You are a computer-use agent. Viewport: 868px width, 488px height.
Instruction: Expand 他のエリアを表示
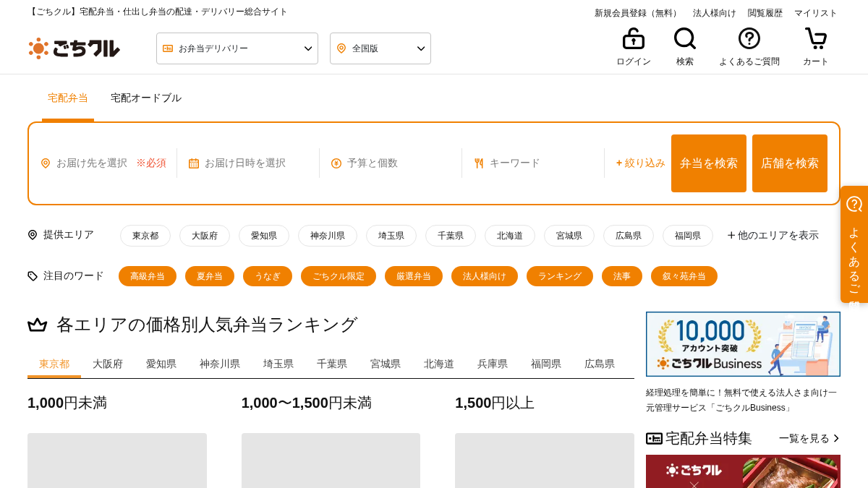(x=773, y=235)
